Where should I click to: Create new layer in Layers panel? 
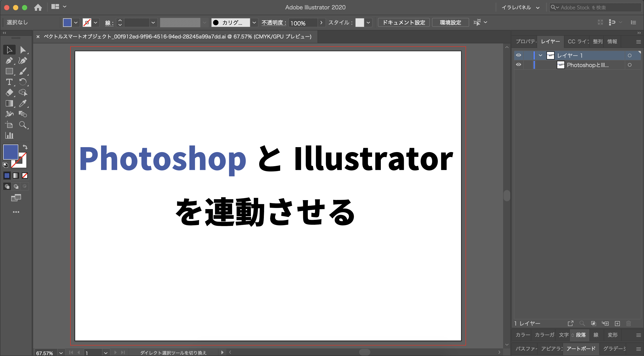pos(617,324)
